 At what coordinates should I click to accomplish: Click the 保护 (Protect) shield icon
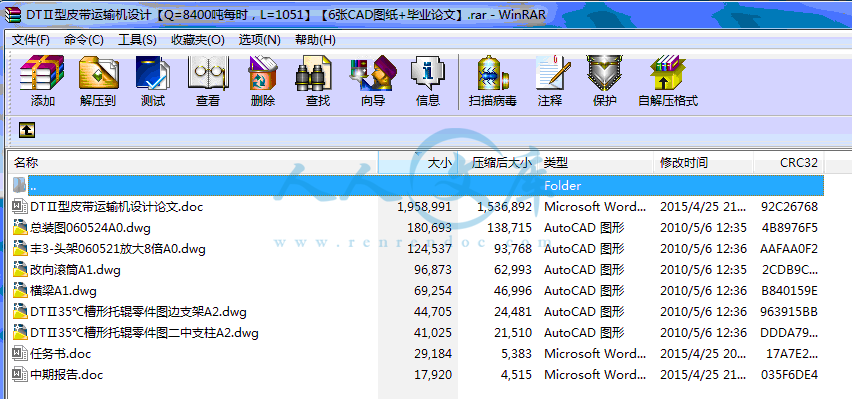(604, 73)
